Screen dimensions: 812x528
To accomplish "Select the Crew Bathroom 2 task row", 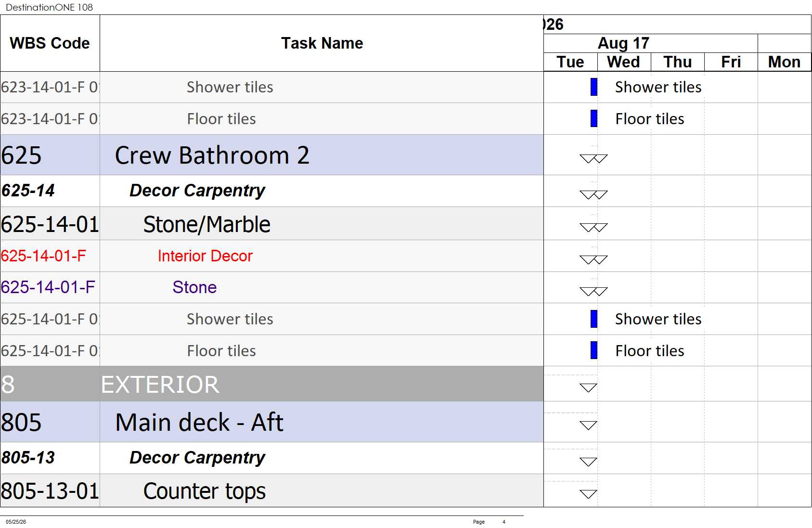I will tap(272, 155).
